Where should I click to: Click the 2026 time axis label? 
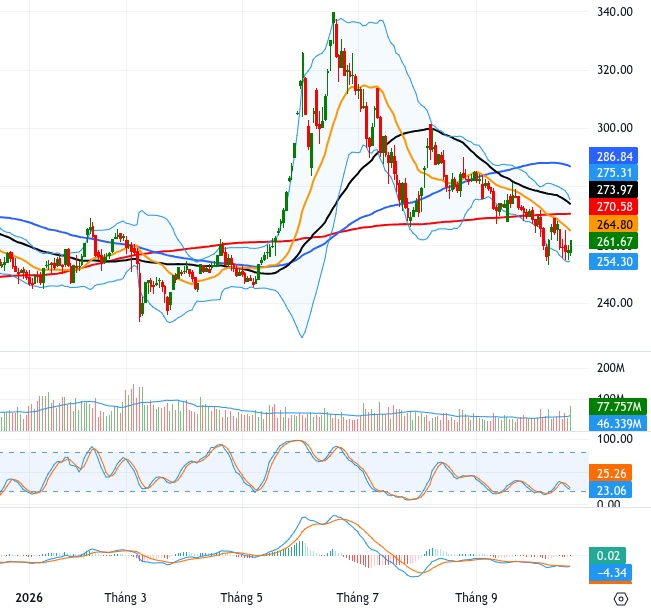29,598
